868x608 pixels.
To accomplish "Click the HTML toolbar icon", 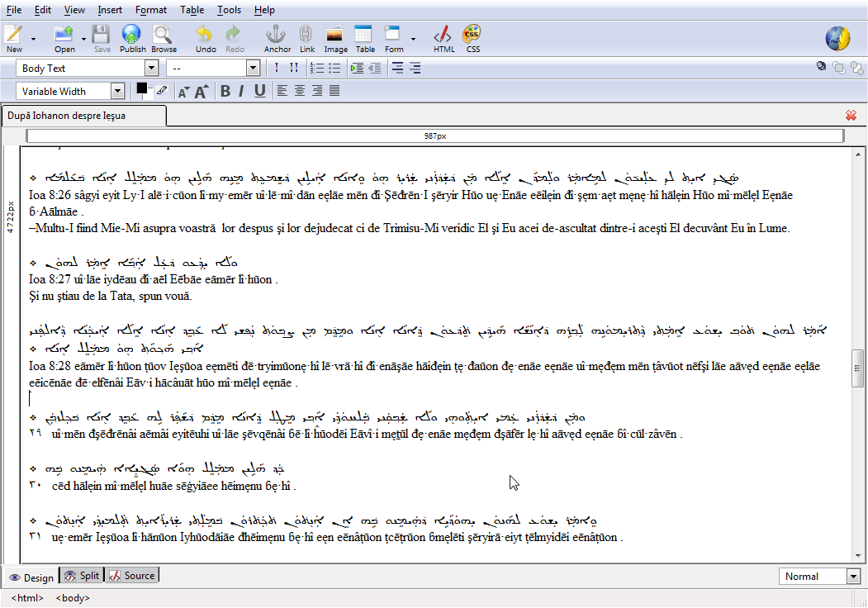I will (444, 38).
